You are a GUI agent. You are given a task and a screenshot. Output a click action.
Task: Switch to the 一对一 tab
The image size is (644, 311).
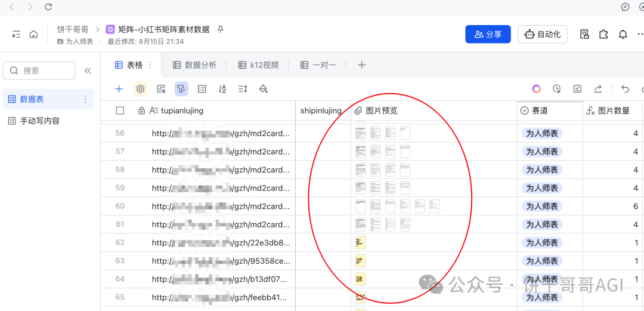tap(318, 65)
